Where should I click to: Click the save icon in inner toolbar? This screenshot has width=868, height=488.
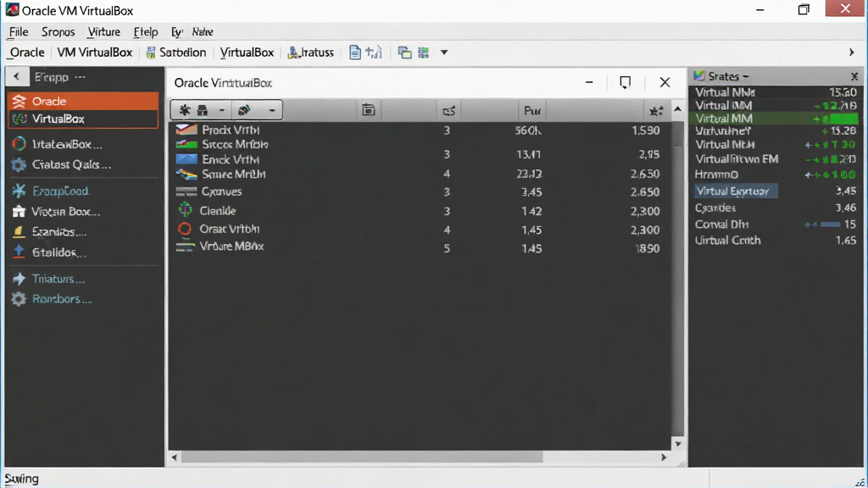click(x=203, y=110)
